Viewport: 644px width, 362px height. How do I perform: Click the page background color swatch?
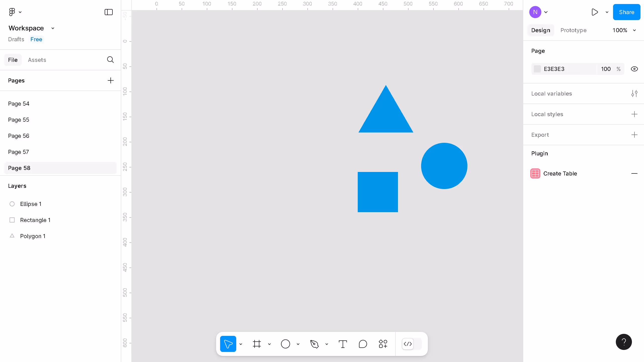pos(537,69)
